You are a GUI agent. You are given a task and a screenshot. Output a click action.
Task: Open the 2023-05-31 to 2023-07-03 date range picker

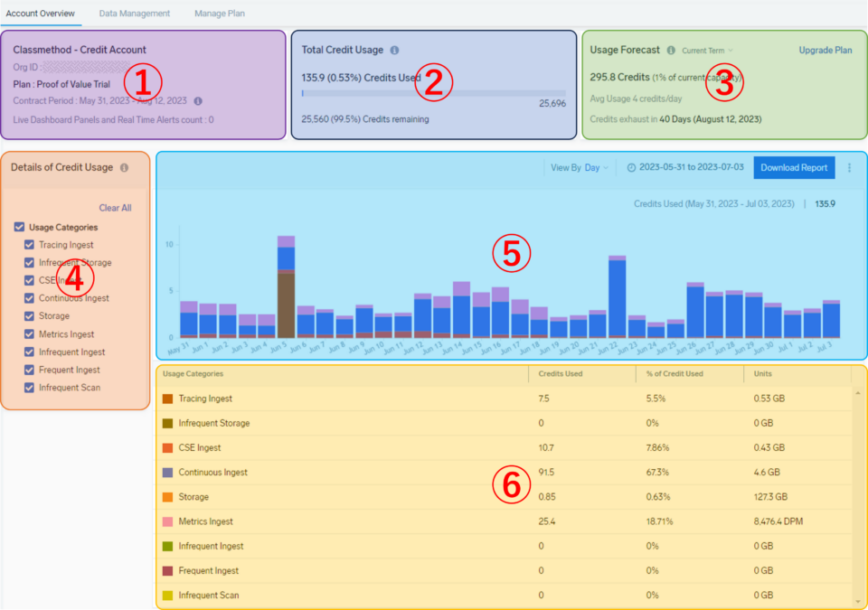click(692, 168)
